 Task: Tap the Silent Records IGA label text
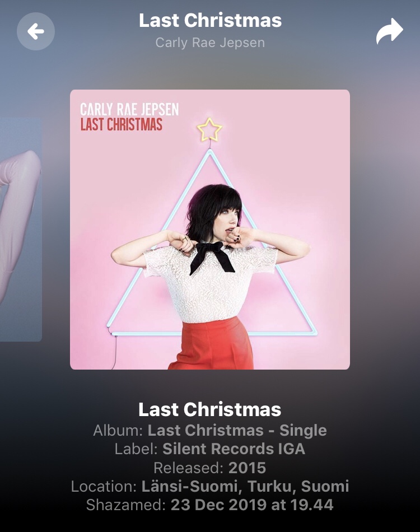234,449
